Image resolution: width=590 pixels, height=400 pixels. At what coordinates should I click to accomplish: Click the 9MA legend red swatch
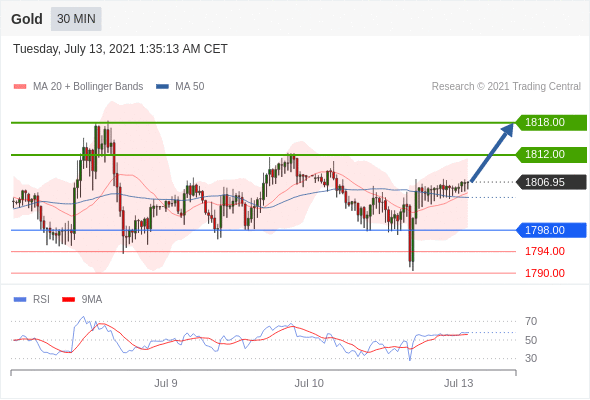click(68, 300)
